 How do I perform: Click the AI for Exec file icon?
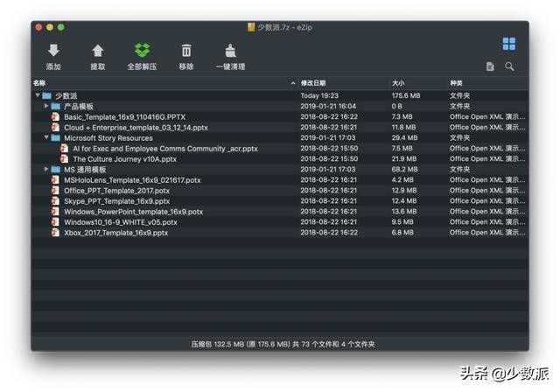coord(64,148)
